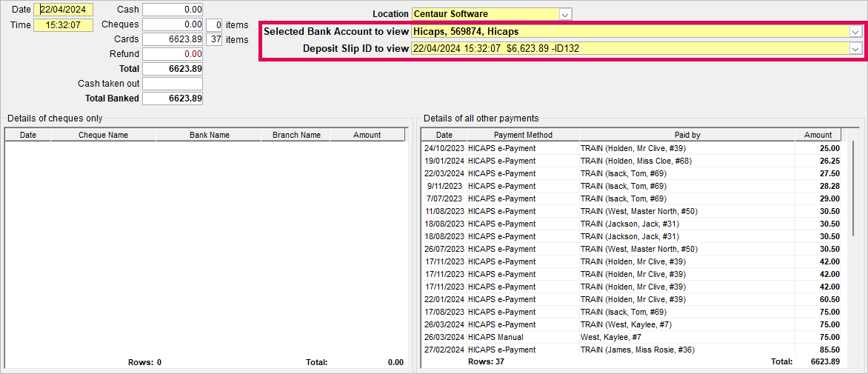Click the cheques Amount column header

point(367,135)
